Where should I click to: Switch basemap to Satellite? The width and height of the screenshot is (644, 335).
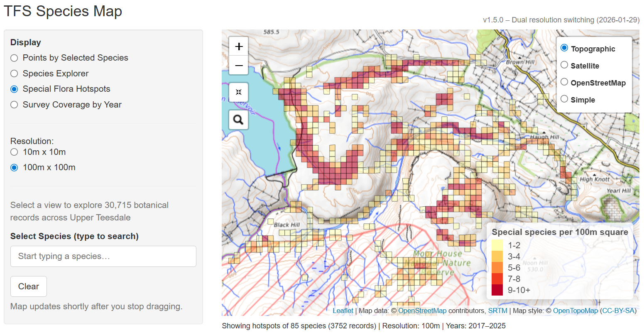(564, 65)
